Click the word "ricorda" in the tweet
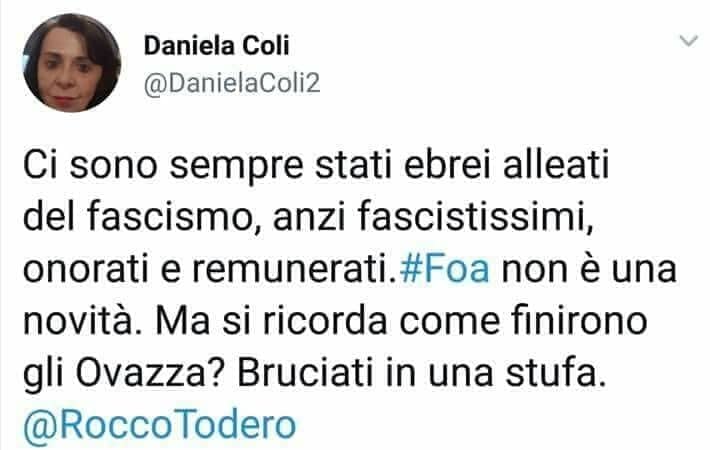710x450 pixels. [325, 321]
